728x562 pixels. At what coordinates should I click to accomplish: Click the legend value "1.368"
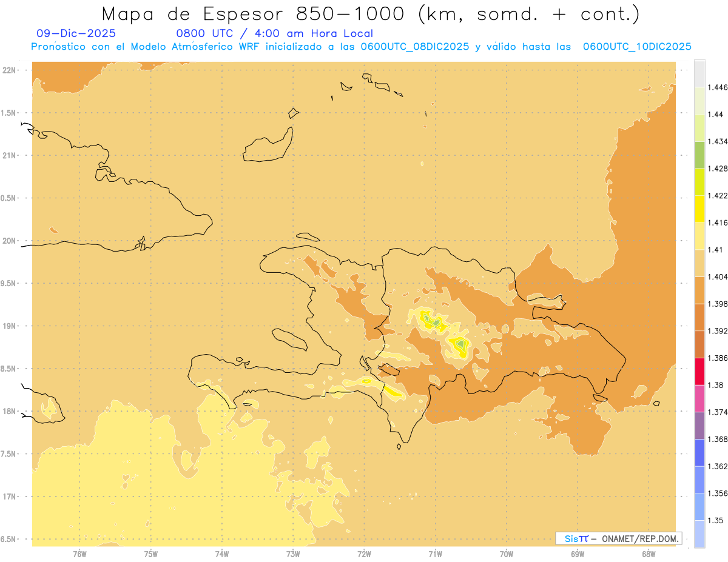coord(718,439)
